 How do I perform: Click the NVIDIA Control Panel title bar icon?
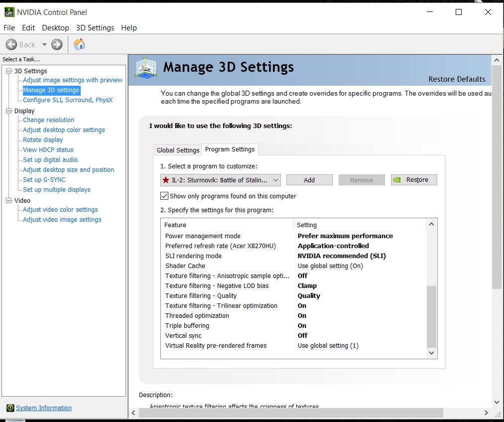(9, 12)
